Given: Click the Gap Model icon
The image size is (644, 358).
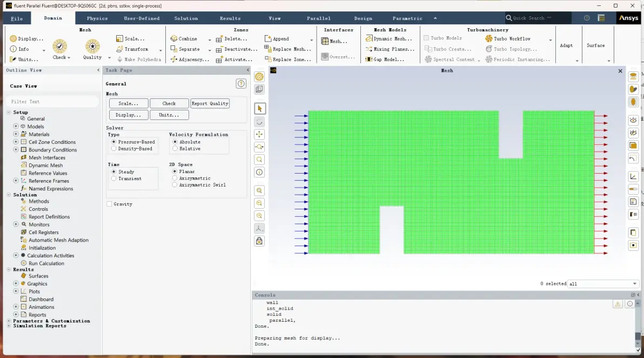Looking at the screenshot, I should (369, 59).
